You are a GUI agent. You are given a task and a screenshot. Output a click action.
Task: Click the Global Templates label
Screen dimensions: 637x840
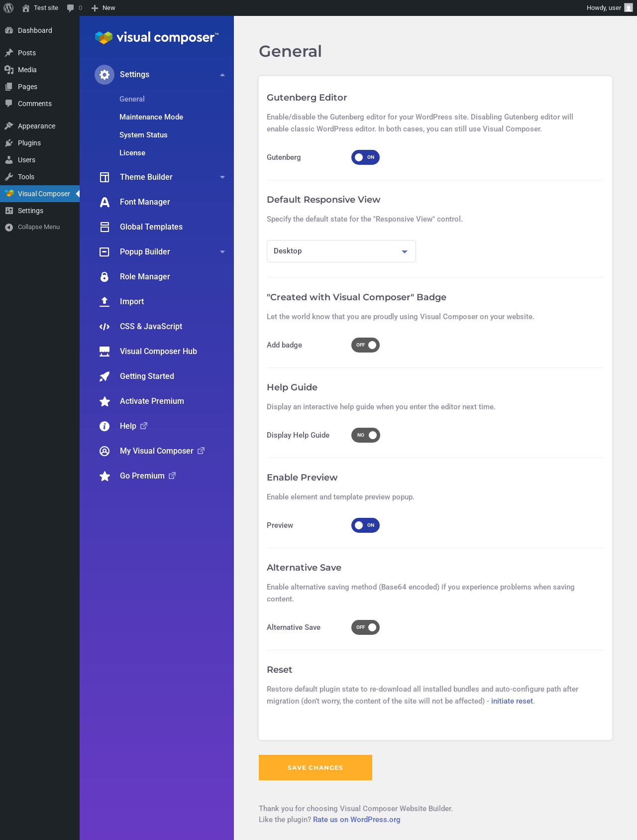click(x=151, y=227)
